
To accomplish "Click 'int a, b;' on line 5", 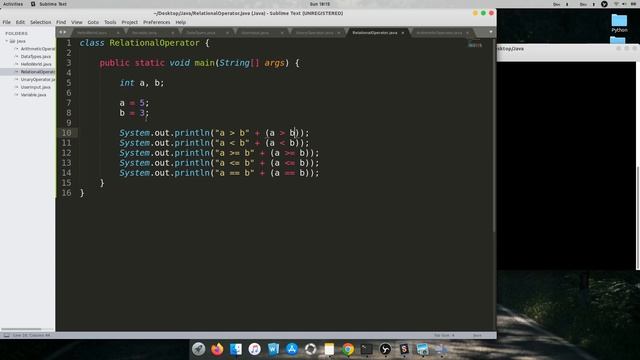I will tap(142, 83).
